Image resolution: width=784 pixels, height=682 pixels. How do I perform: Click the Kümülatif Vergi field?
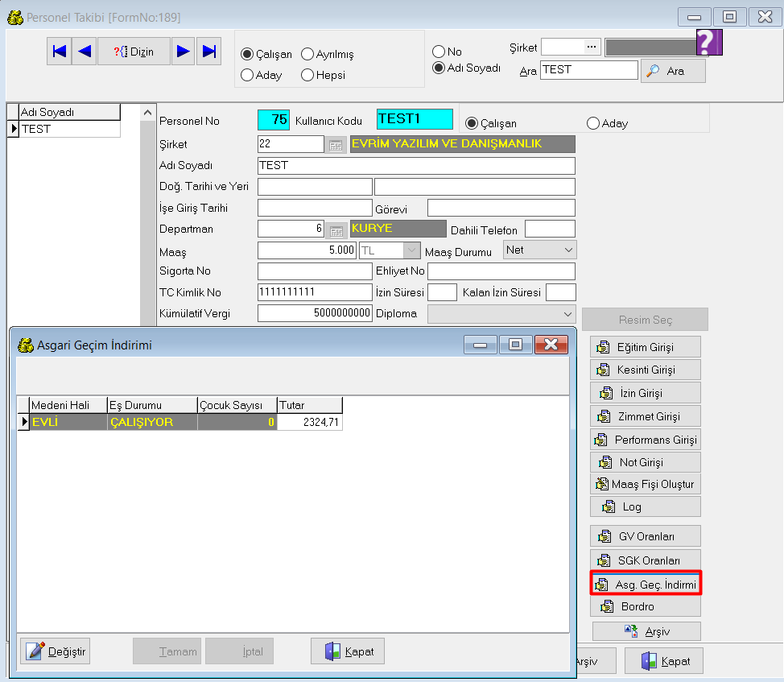pyautogui.click(x=315, y=313)
